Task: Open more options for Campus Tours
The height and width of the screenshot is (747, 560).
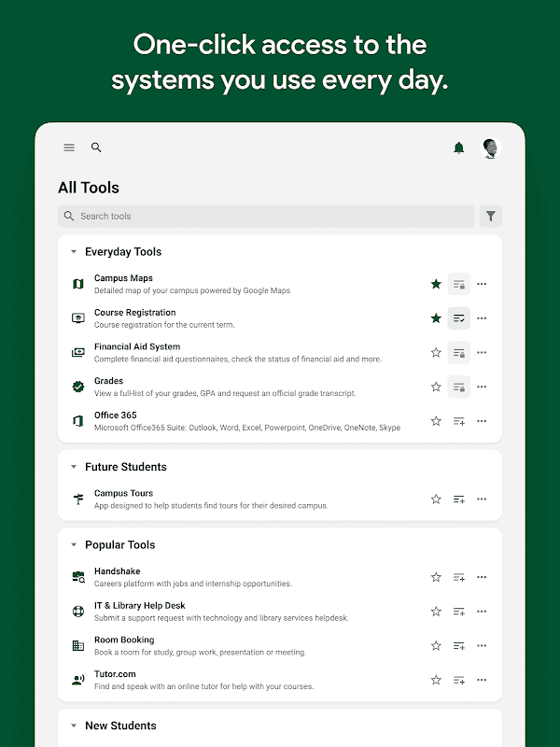Action: (482, 500)
